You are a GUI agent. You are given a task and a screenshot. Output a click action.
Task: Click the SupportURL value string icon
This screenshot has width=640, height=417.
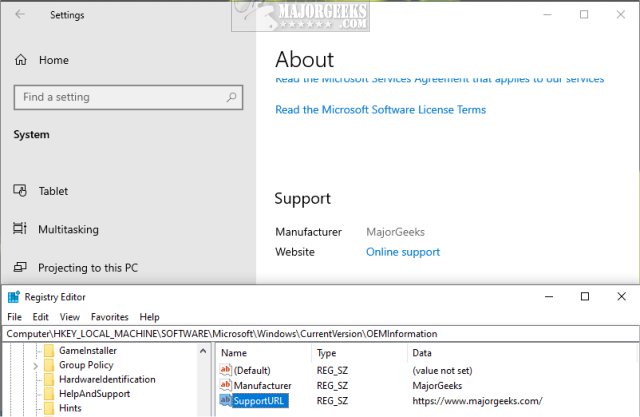225,400
